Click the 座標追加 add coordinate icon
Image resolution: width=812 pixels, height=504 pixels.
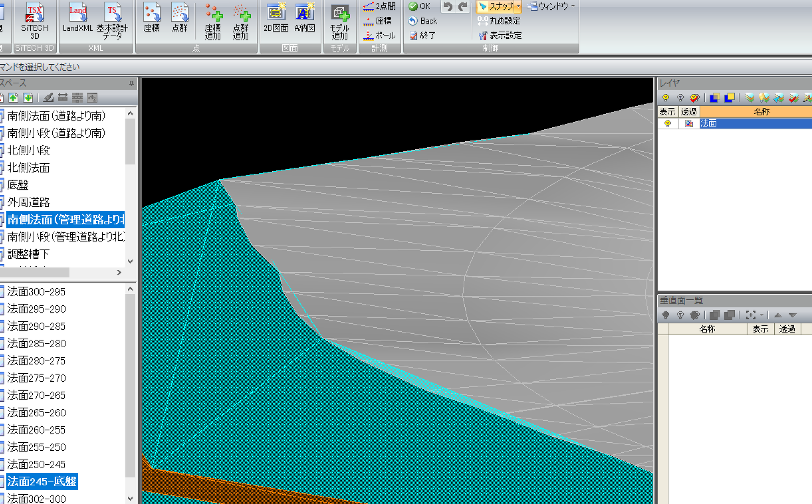click(213, 21)
